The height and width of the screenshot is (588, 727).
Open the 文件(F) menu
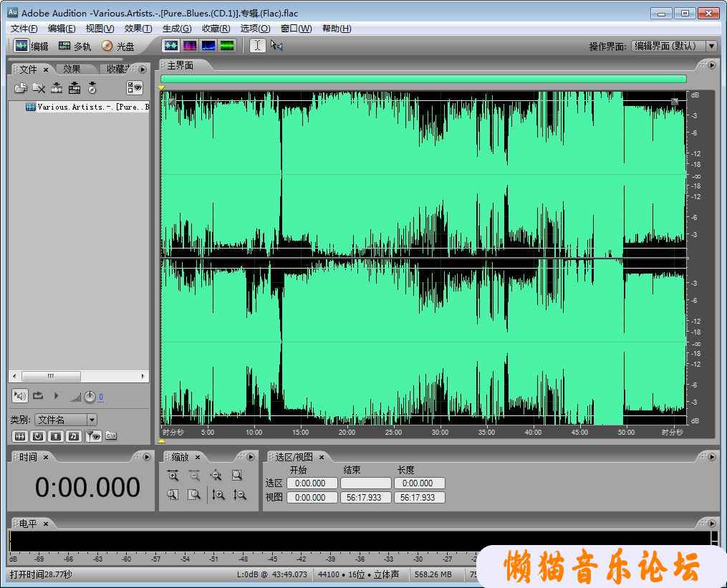click(24, 29)
